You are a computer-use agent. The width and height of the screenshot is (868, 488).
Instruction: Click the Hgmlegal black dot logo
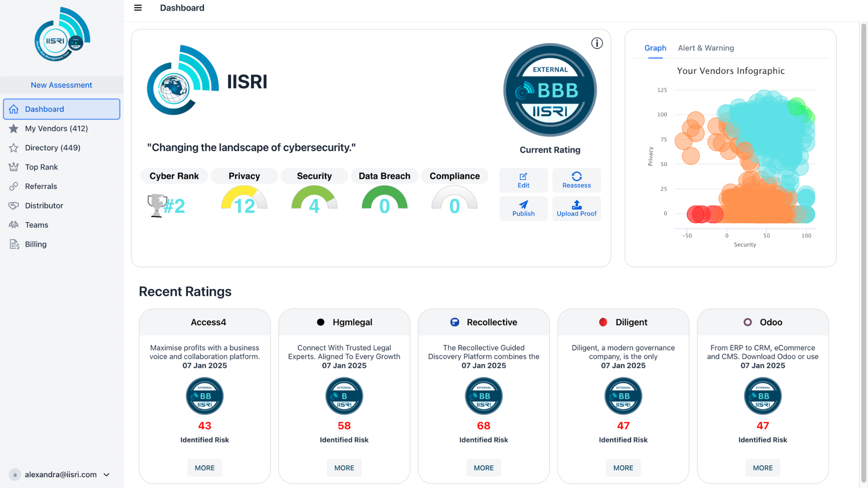pos(321,322)
